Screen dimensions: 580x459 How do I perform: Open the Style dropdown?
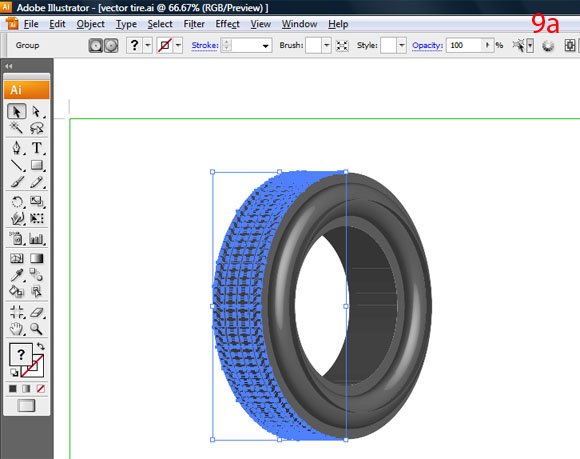coord(402,45)
